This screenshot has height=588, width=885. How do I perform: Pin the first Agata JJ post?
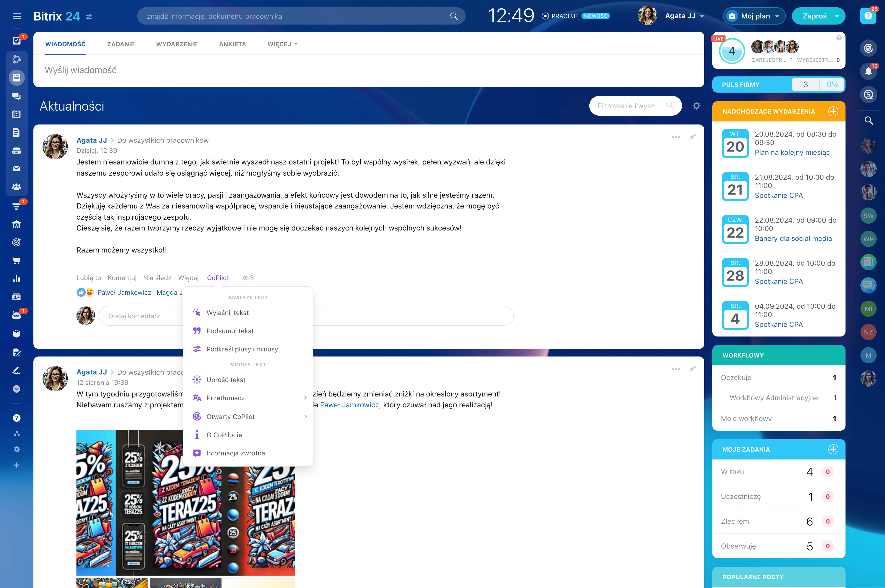pos(693,137)
